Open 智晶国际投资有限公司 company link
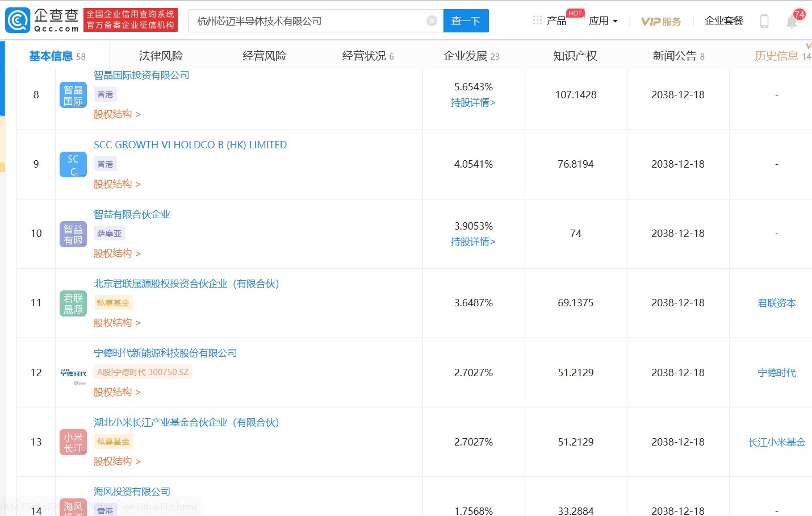This screenshot has height=516, width=812. tap(141, 75)
